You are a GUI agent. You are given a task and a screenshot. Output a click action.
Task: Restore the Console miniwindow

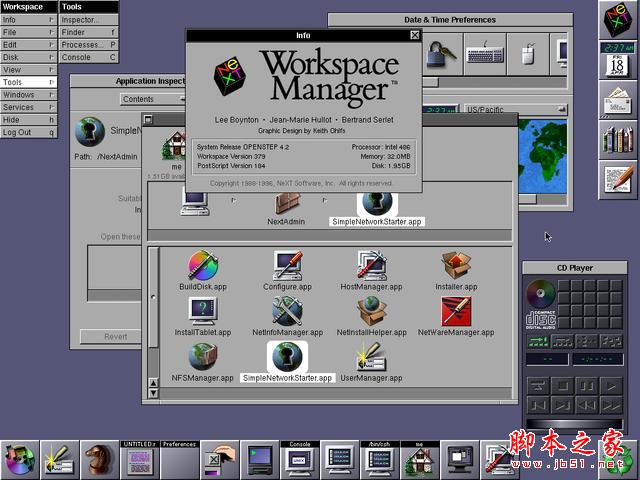[x=300, y=460]
